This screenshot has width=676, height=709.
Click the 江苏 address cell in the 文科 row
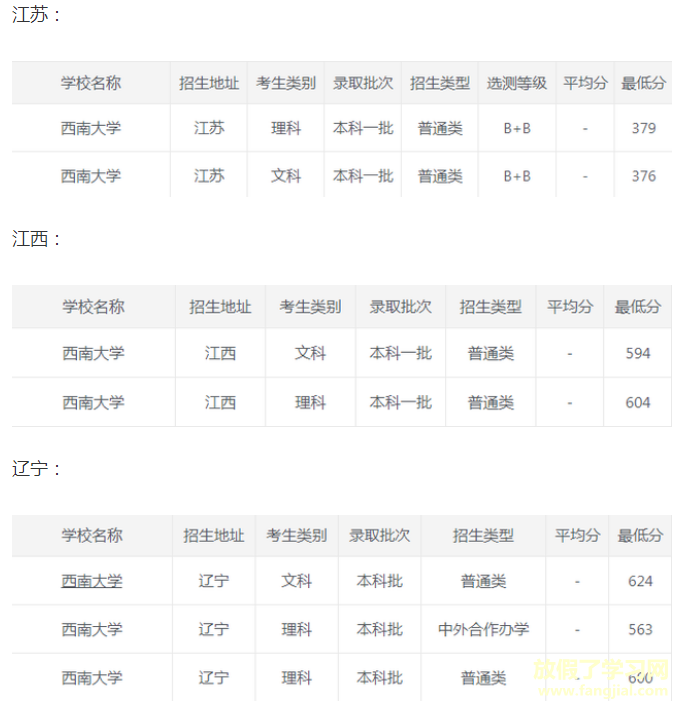tap(209, 175)
